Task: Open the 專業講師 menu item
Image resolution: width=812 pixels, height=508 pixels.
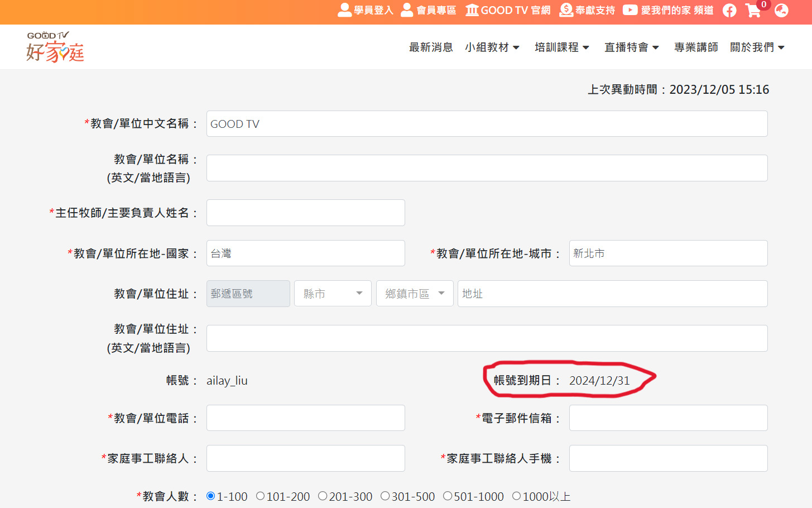Action: click(x=696, y=47)
